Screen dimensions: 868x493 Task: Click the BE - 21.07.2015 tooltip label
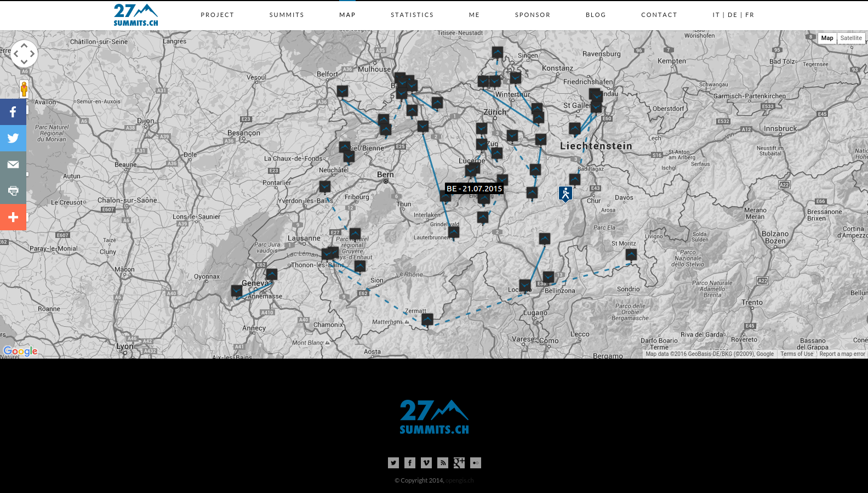(x=474, y=189)
